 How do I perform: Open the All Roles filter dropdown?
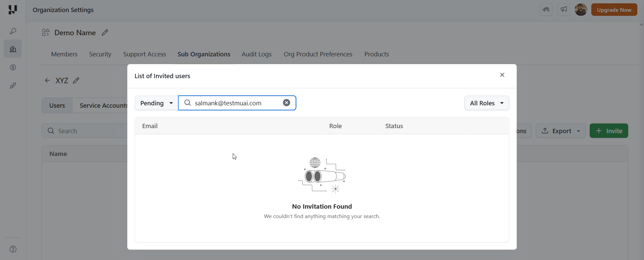487,103
